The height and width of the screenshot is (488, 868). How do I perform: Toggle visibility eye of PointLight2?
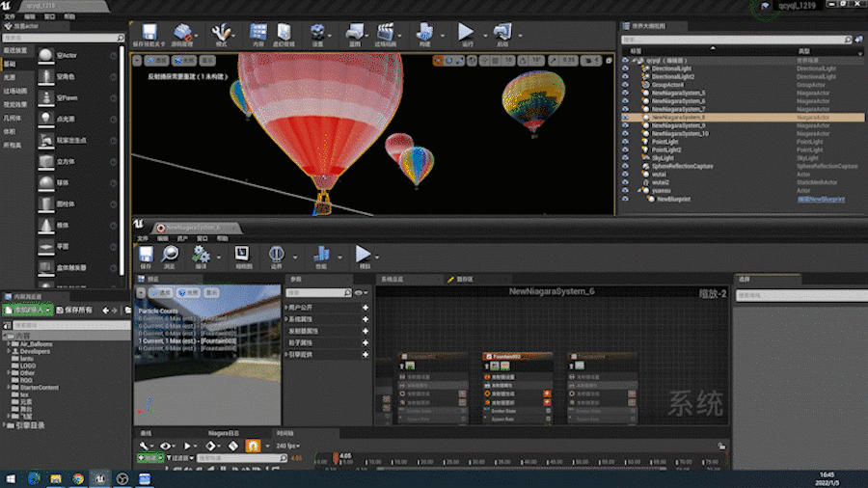pos(626,149)
